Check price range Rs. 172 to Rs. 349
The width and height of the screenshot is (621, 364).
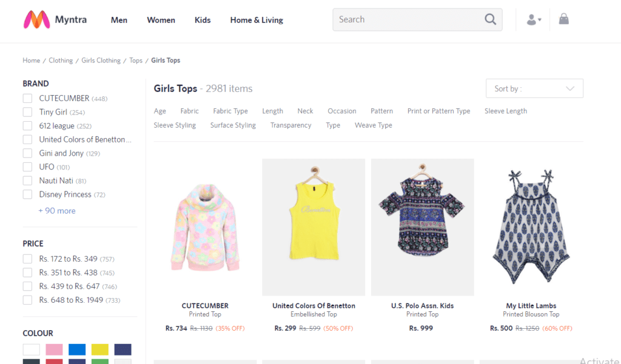coord(27,258)
